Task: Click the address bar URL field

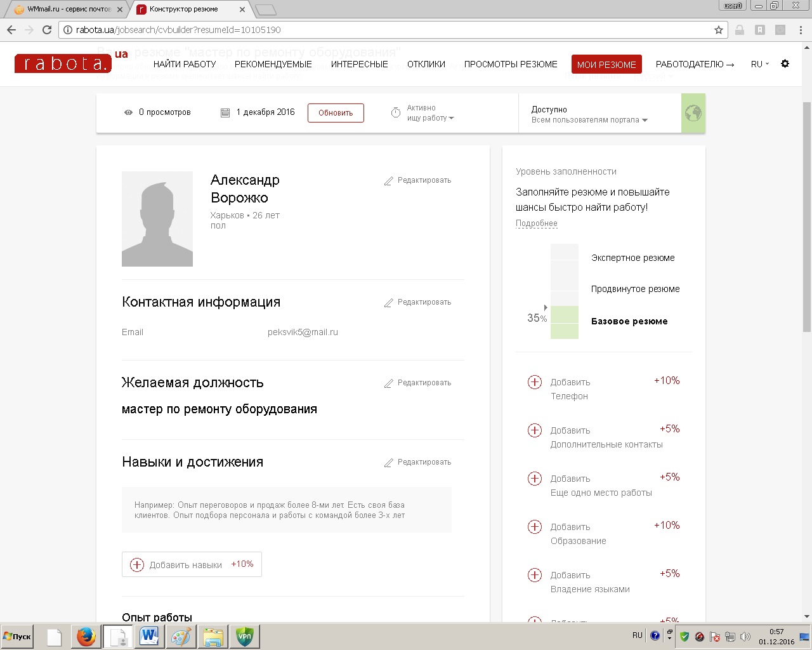Action: 393,30
